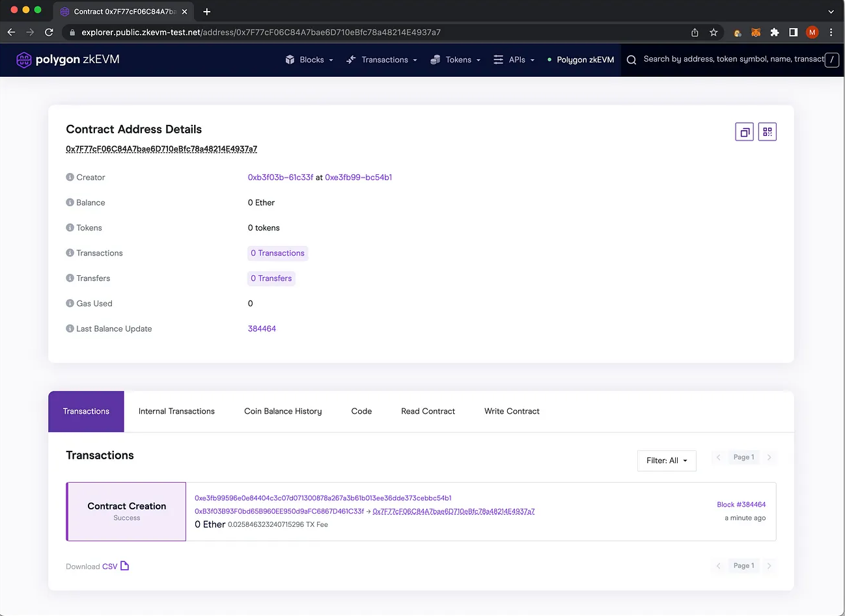Switch to Internal Transactions tab
Viewport: 845px width, 616px height.
pos(176,411)
